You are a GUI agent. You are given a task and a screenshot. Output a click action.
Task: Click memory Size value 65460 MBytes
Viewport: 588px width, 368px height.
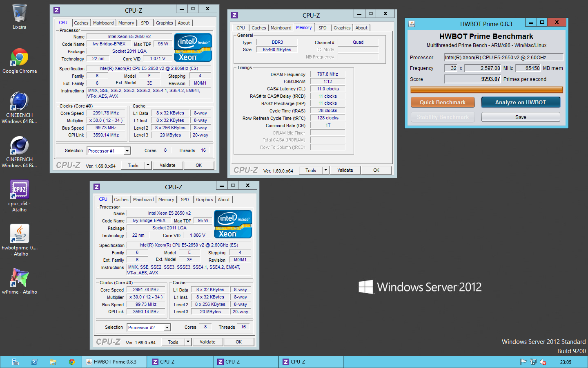pos(277,49)
